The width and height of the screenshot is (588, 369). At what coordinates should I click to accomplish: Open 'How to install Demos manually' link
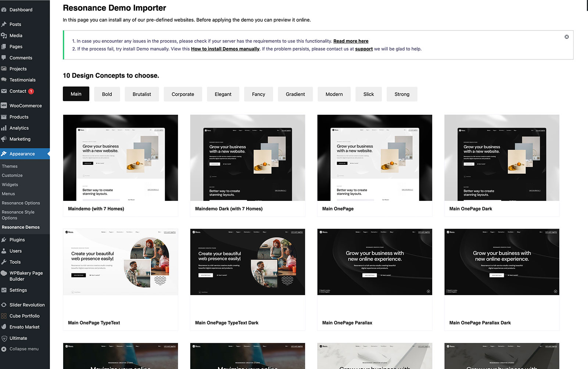point(225,49)
